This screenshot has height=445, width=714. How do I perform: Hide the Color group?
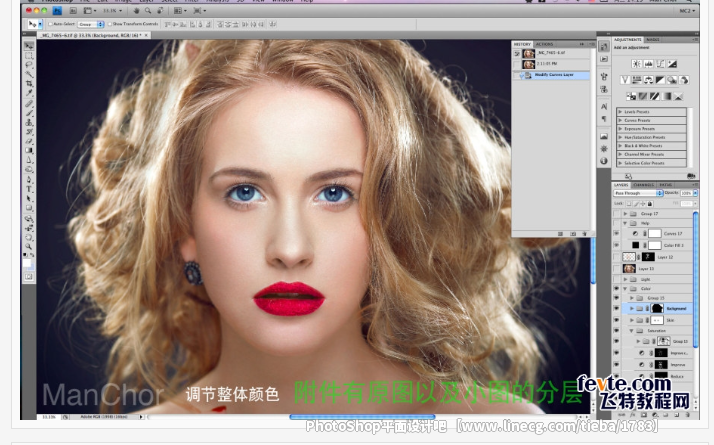coord(617,288)
